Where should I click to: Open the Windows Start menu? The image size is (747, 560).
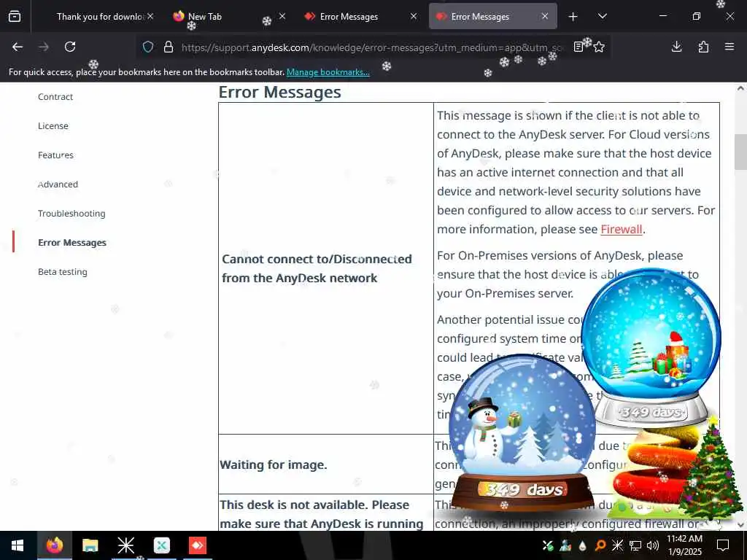coord(18,545)
